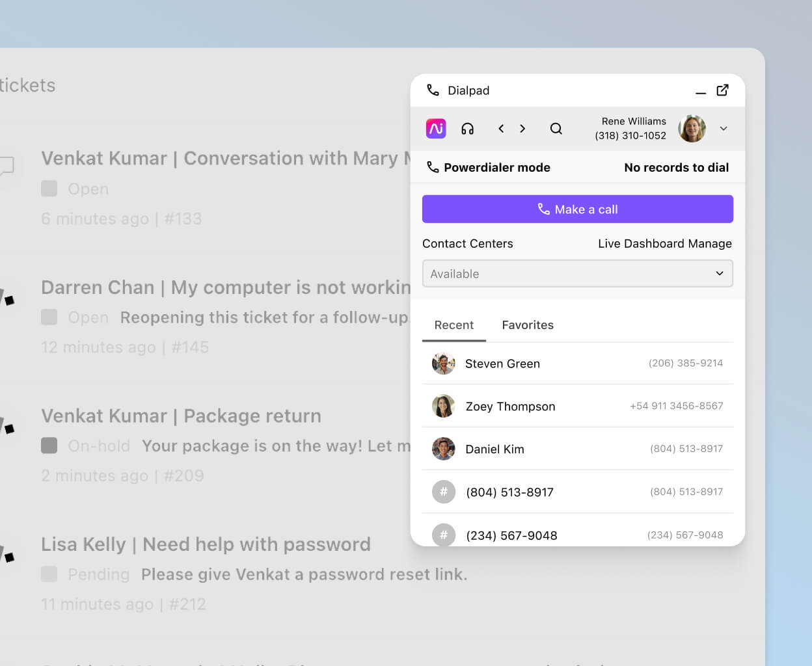The image size is (812, 666).
Task: Click the Manage contact centers link
Action: point(712,243)
